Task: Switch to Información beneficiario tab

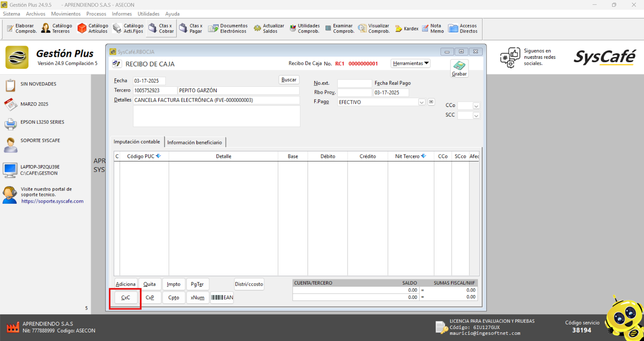Action: (x=195, y=142)
